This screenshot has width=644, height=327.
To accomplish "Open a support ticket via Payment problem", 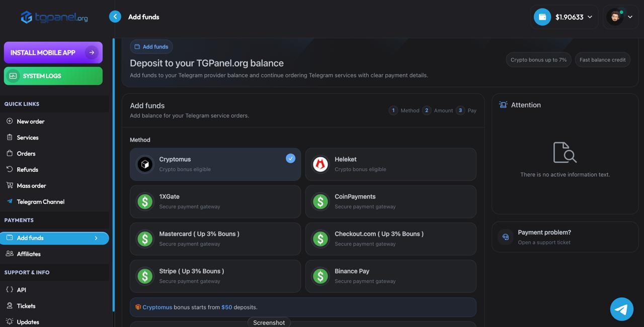I will pyautogui.click(x=565, y=237).
